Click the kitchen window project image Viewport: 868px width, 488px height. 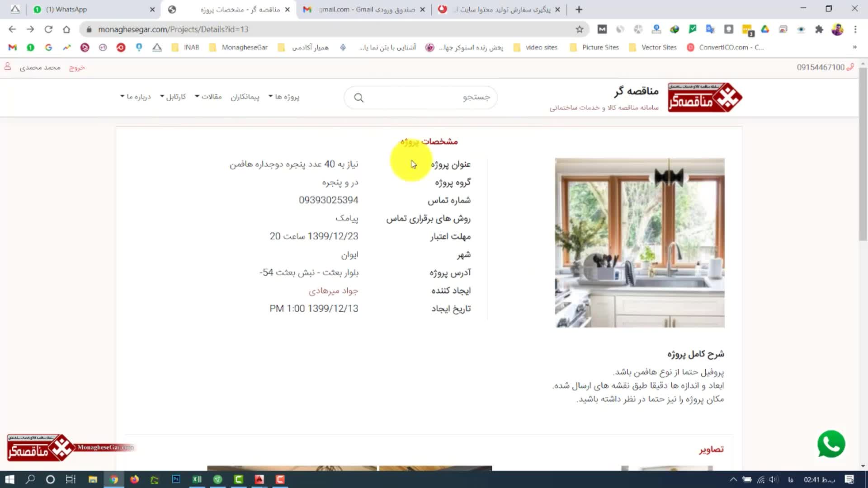640,243
